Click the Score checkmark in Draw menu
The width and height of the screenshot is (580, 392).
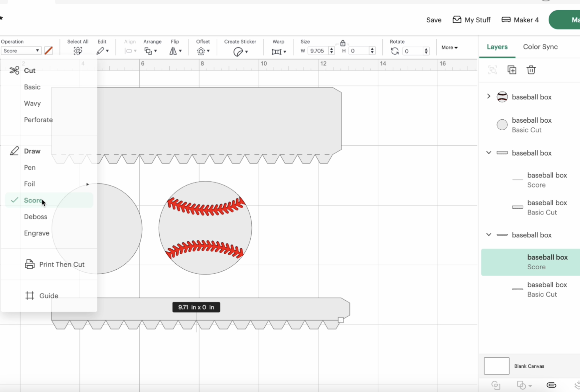tap(14, 200)
